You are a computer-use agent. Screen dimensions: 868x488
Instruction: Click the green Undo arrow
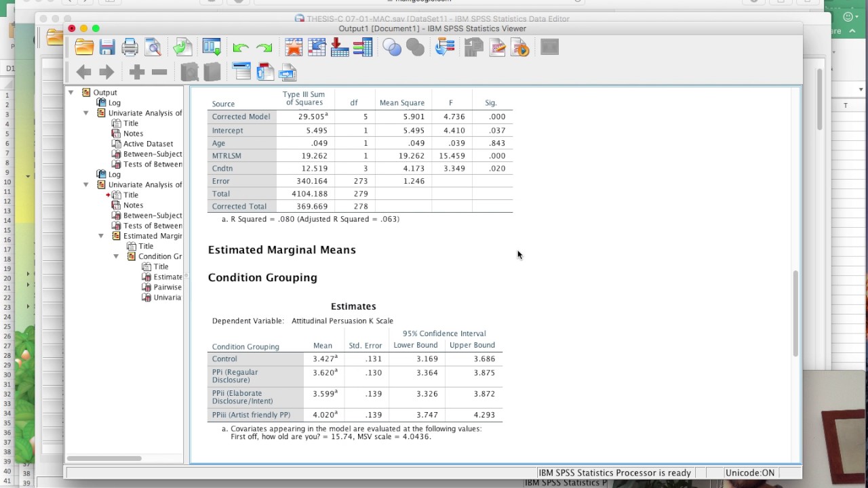[240, 47]
